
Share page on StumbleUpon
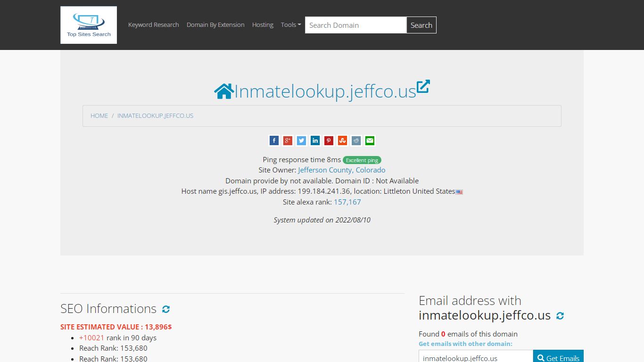point(343,140)
